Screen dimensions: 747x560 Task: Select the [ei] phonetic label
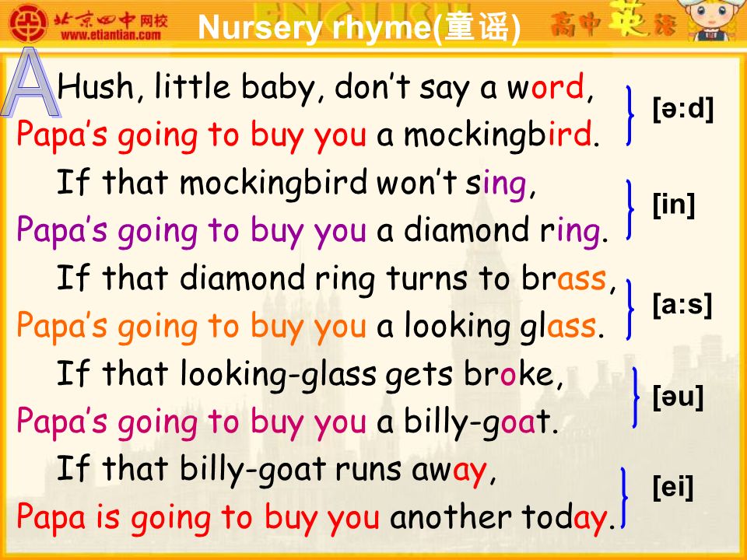[x=672, y=487]
